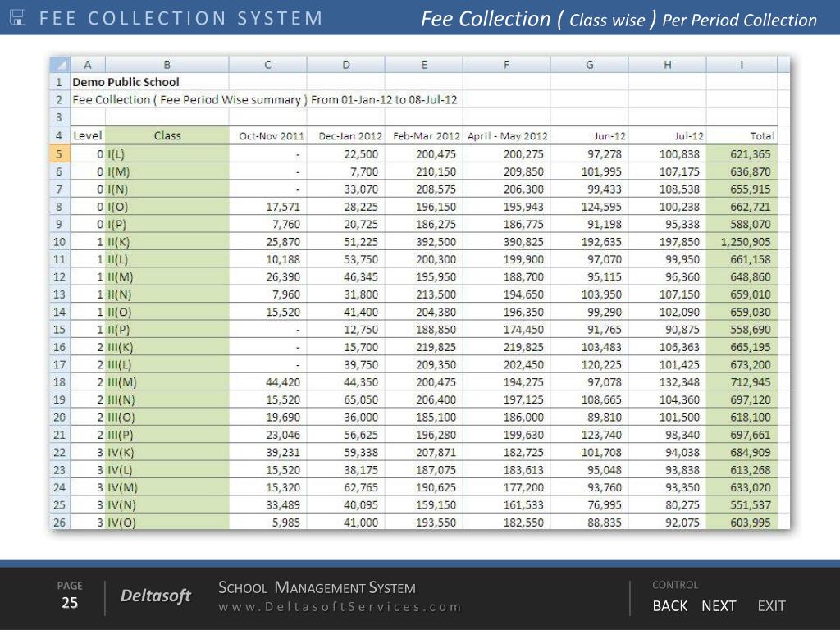Select row 26 header
The height and width of the screenshot is (630, 840).
coord(60,523)
